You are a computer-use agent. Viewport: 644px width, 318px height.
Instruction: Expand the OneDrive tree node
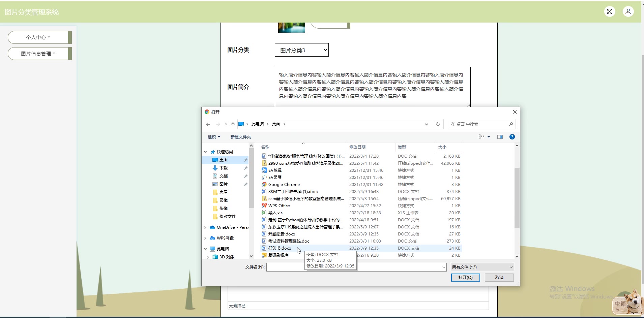(205, 227)
